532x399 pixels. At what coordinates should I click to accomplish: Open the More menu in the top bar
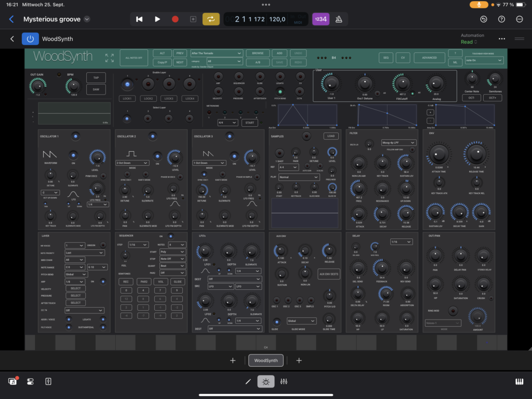(x=520, y=19)
